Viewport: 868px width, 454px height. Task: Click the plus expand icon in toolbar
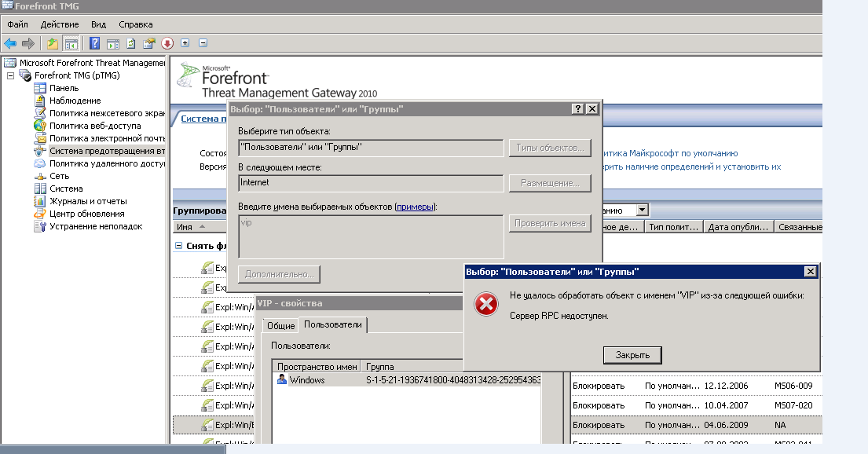(185, 42)
